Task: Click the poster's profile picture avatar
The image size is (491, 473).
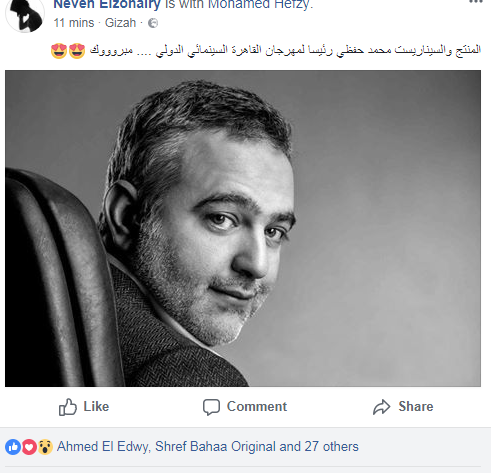Action: [x=25, y=14]
